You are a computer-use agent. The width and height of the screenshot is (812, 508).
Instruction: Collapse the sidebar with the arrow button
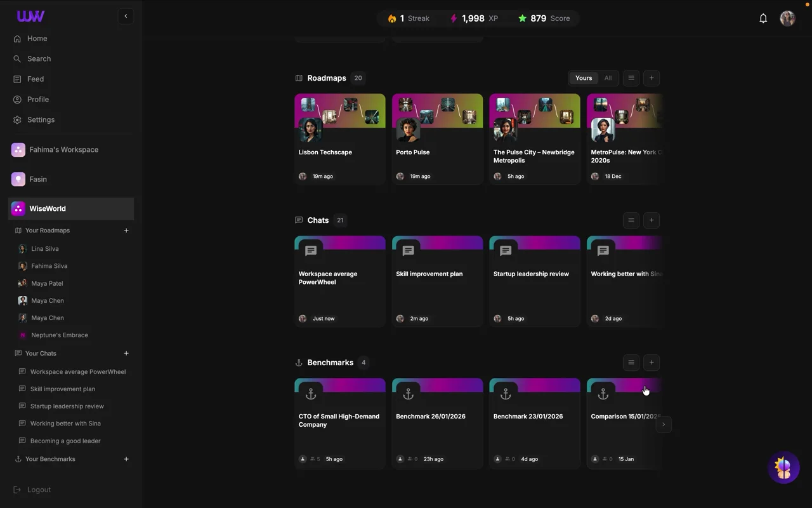(126, 16)
